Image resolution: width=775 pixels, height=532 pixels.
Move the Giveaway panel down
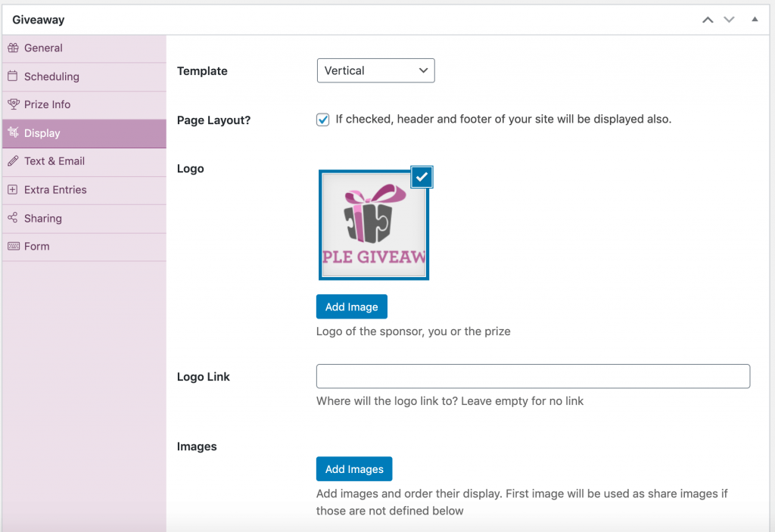pyautogui.click(x=729, y=20)
